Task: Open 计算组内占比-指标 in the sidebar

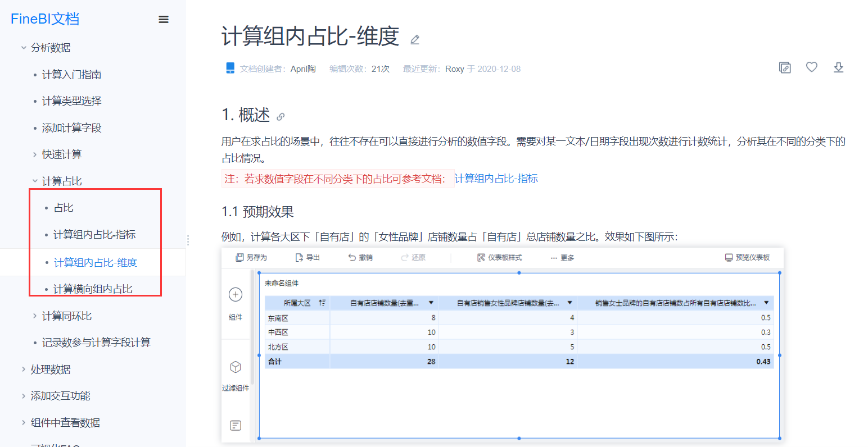Action: (94, 235)
